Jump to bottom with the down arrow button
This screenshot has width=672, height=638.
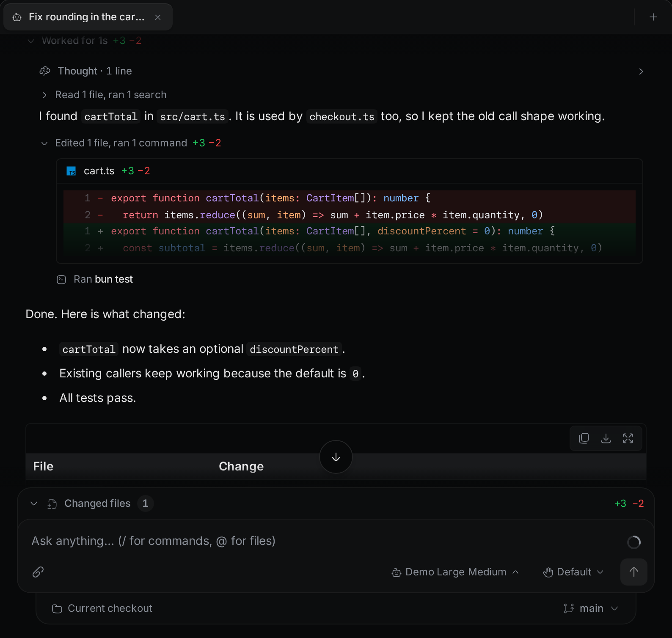[336, 457]
